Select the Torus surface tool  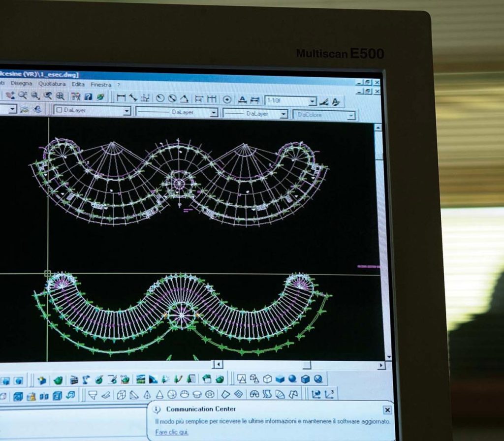coord(210,395)
